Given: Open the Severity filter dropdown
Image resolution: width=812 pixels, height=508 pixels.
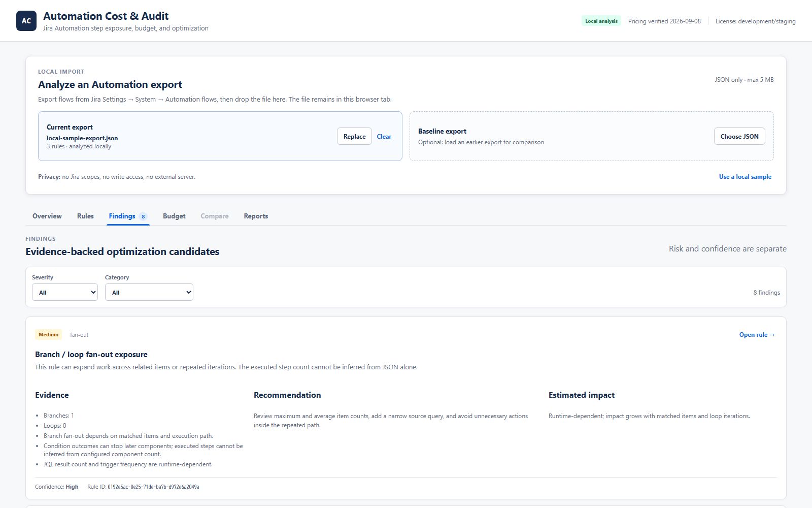Looking at the screenshot, I should click(x=65, y=292).
